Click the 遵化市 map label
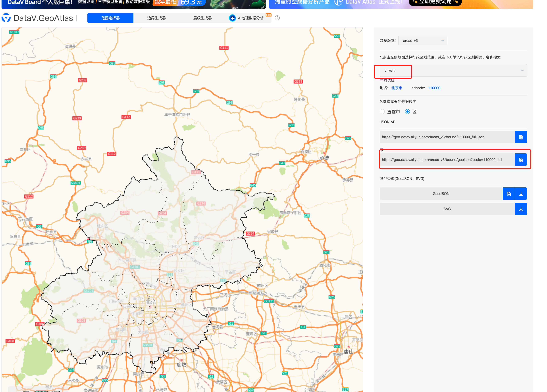 click(325, 265)
